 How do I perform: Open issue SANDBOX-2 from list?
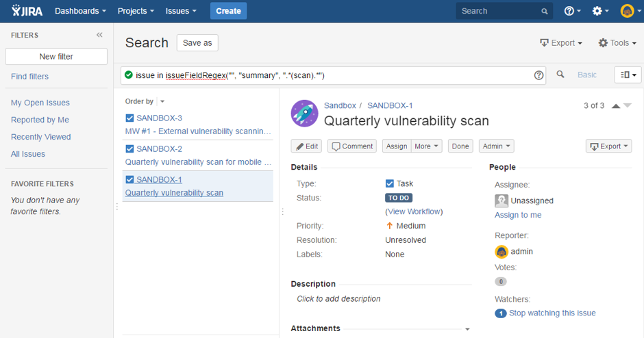pos(160,149)
